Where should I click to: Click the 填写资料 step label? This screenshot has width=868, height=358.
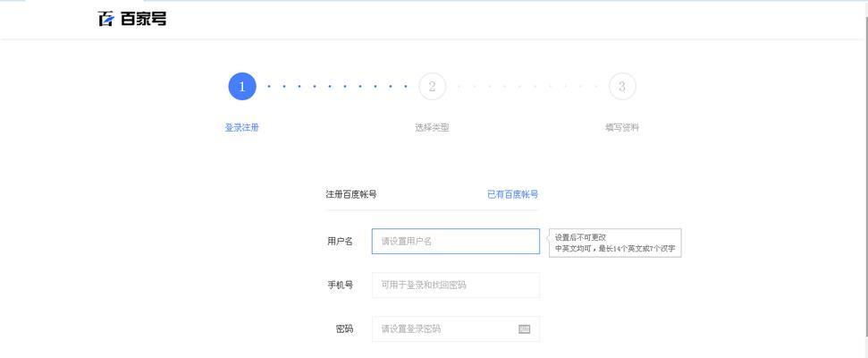point(622,127)
